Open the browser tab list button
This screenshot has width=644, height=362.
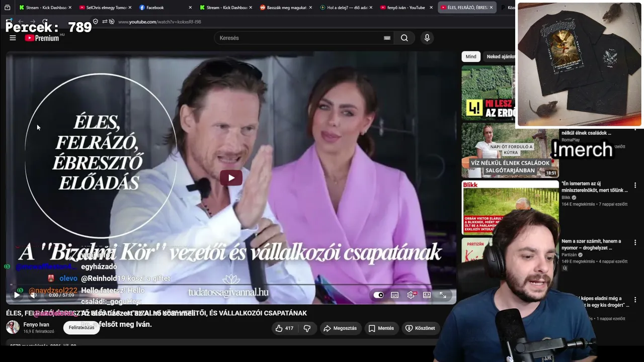coord(7,8)
